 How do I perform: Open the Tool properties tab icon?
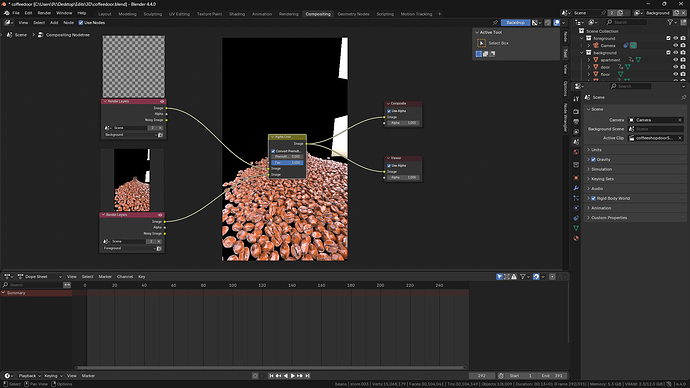(x=576, y=99)
